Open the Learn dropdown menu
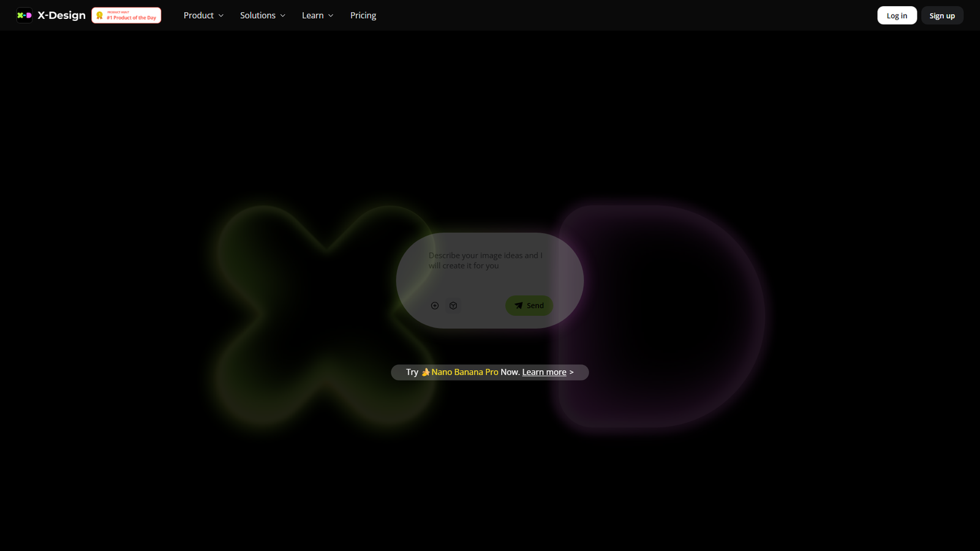Image resolution: width=980 pixels, height=551 pixels. 317,15
